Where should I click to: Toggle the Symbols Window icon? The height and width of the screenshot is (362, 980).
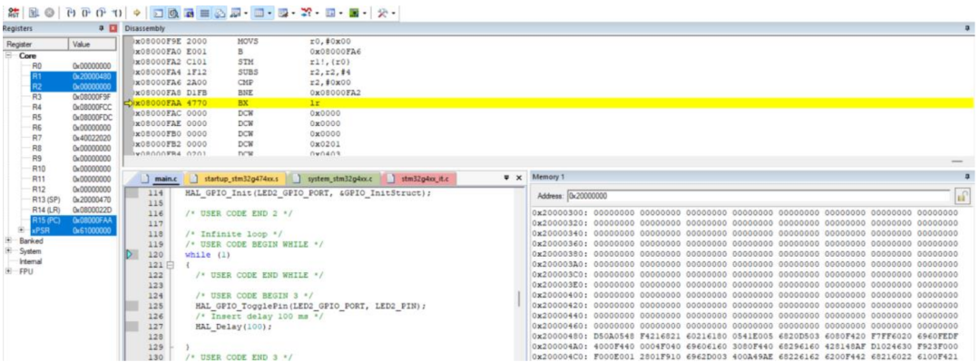point(189,12)
